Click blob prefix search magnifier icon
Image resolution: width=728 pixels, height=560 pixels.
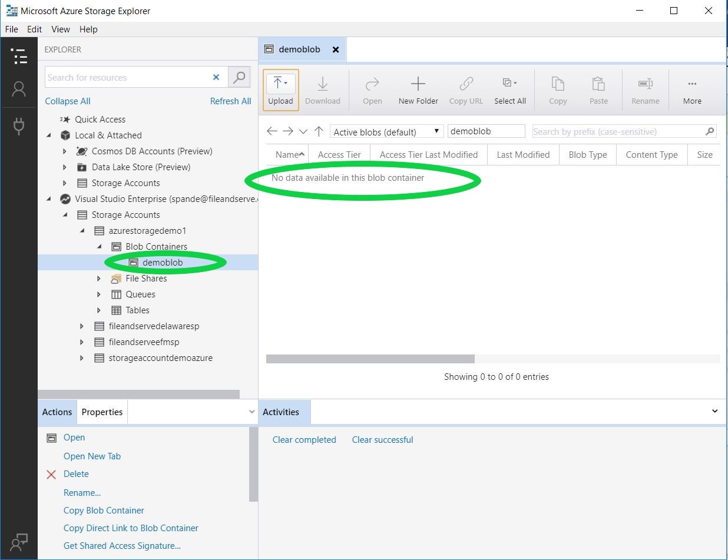coord(710,131)
